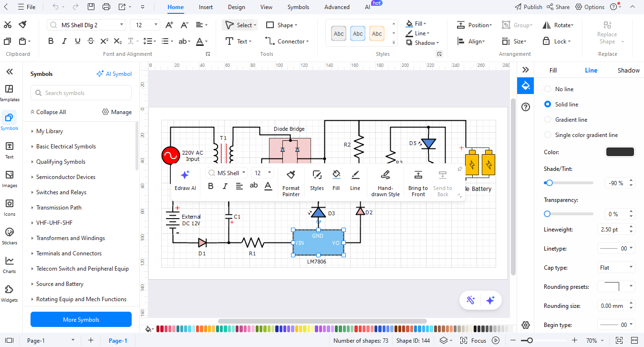Open the Advanced ribbon tab

coord(337,7)
